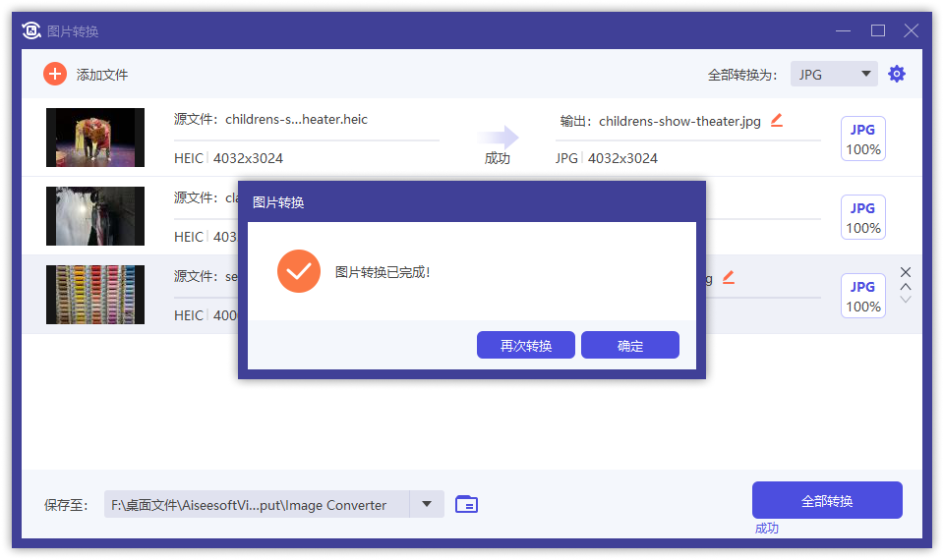Image resolution: width=944 pixels, height=560 pixels.
Task: Open output folder with the folder icon
Action: tap(466, 504)
